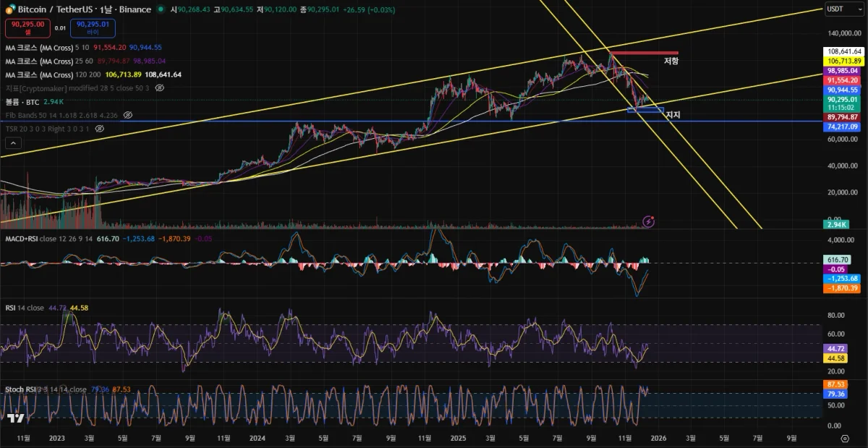Click the 2023 label on the time axis
Image resolution: width=868 pixels, height=448 pixels.
56,438
